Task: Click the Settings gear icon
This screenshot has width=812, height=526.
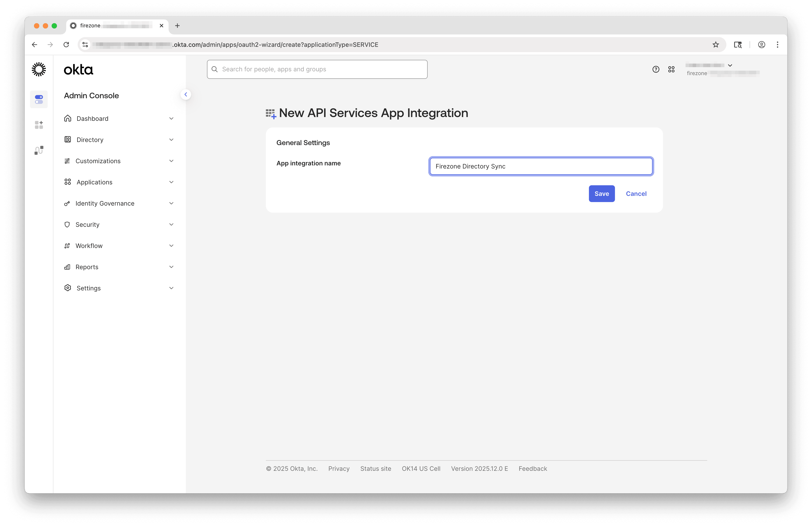Action: [67, 288]
